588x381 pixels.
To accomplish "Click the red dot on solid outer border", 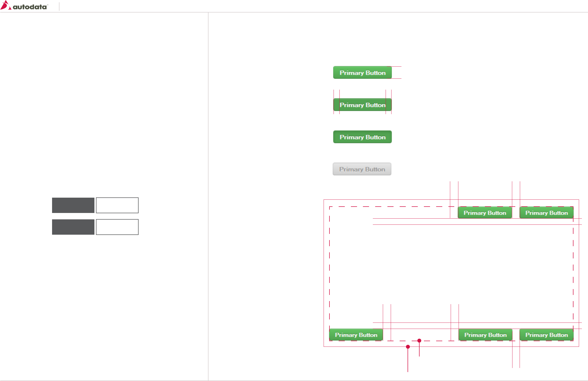I will [408, 347].
